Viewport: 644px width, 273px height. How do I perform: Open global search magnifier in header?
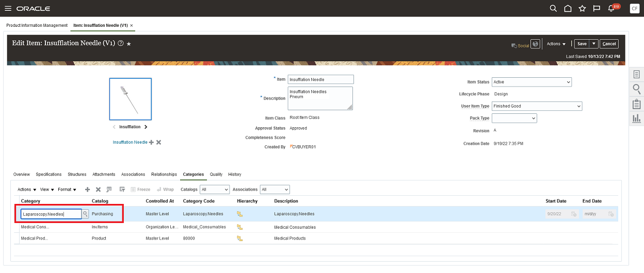[553, 8]
